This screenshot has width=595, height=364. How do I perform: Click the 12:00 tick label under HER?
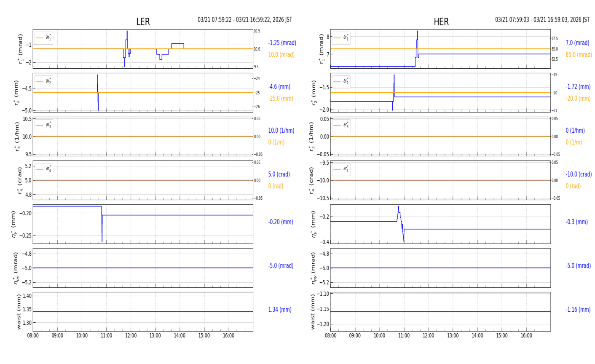click(428, 336)
